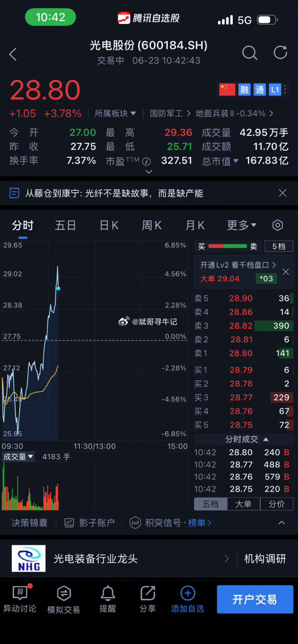The width and height of the screenshot is (298, 644).
Task: Open 提醒 bell alert
Action: click(x=108, y=599)
